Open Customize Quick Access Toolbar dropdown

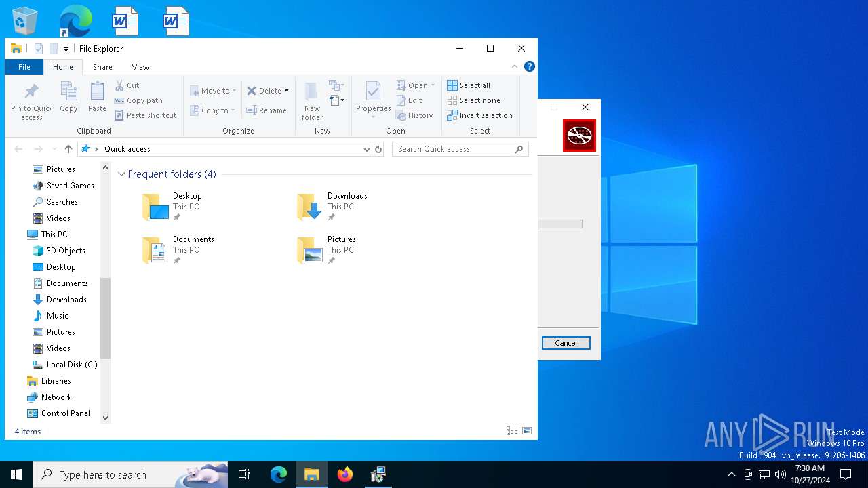pyautogui.click(x=66, y=49)
